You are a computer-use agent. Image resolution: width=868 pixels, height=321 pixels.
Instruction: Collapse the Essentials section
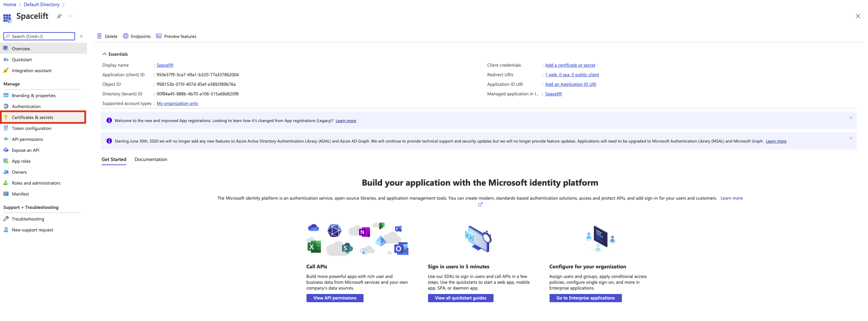(104, 54)
